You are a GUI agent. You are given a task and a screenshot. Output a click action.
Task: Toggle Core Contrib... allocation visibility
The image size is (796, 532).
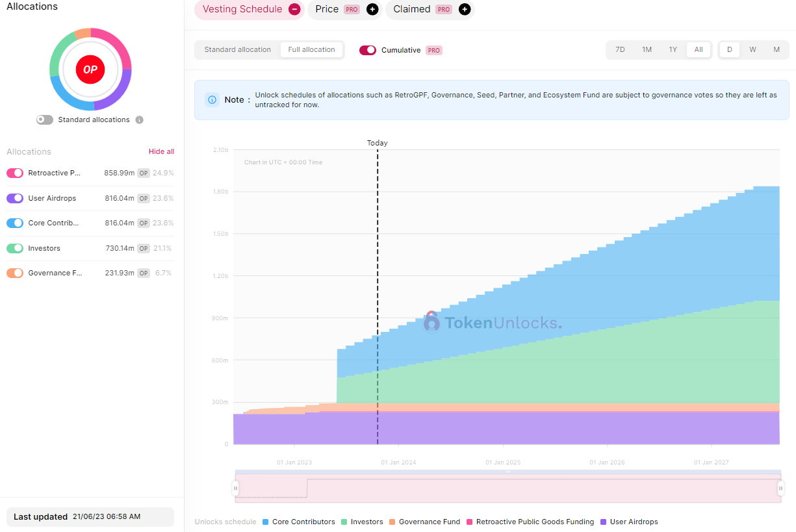[x=15, y=223]
